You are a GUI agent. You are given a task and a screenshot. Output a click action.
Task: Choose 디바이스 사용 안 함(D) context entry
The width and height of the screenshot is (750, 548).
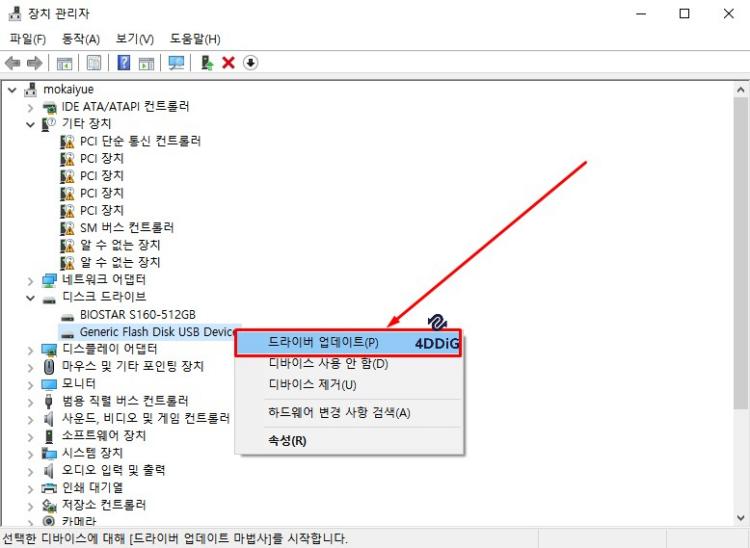pyautogui.click(x=348, y=363)
